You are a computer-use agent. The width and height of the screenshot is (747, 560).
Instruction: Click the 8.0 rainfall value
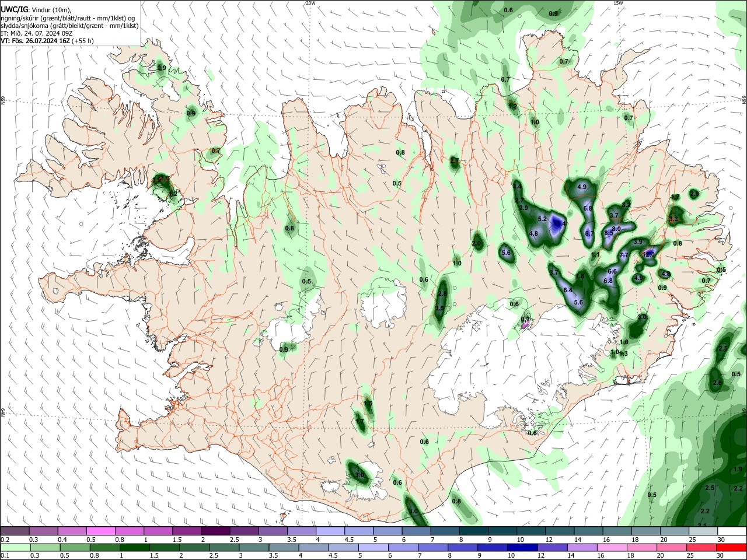[x=616, y=229]
